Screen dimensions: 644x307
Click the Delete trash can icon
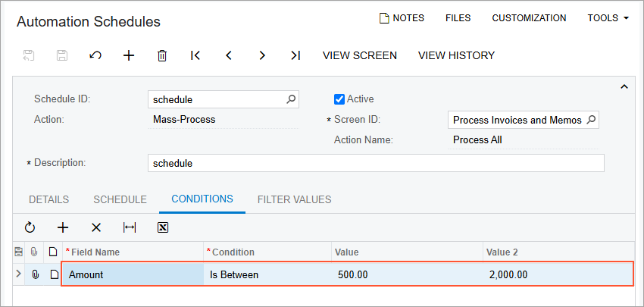[162, 55]
